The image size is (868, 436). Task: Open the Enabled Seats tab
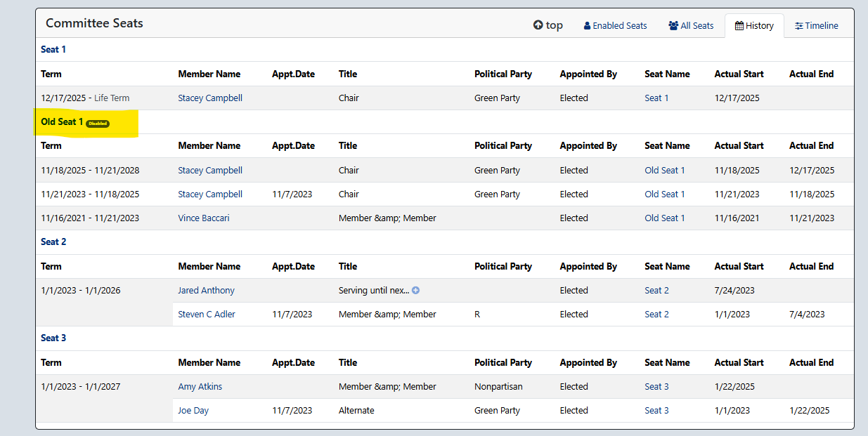615,26
